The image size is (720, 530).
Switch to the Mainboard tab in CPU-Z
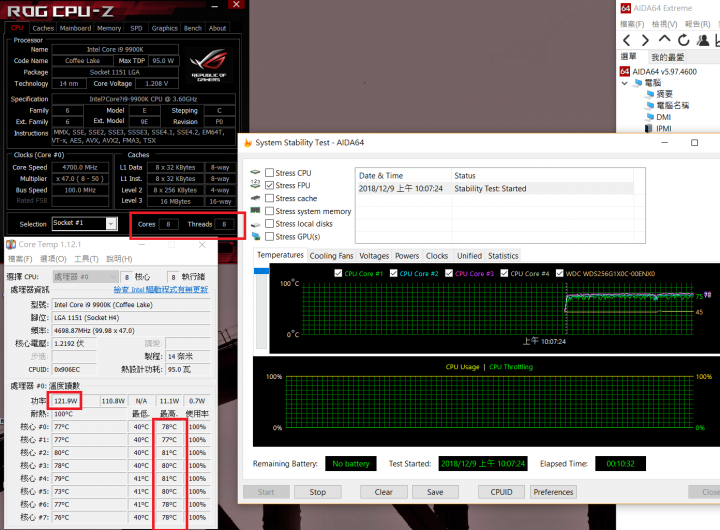tap(75, 28)
